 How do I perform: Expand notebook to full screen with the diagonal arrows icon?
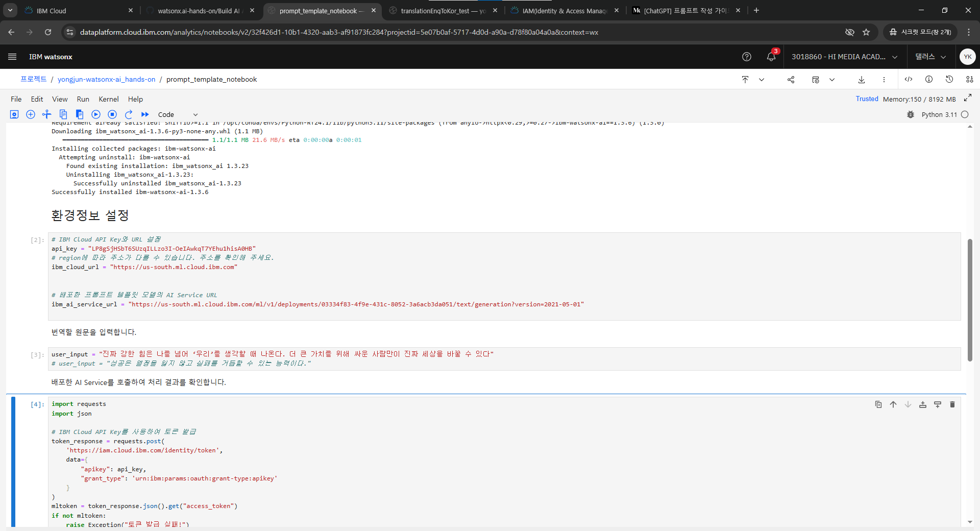[968, 98]
